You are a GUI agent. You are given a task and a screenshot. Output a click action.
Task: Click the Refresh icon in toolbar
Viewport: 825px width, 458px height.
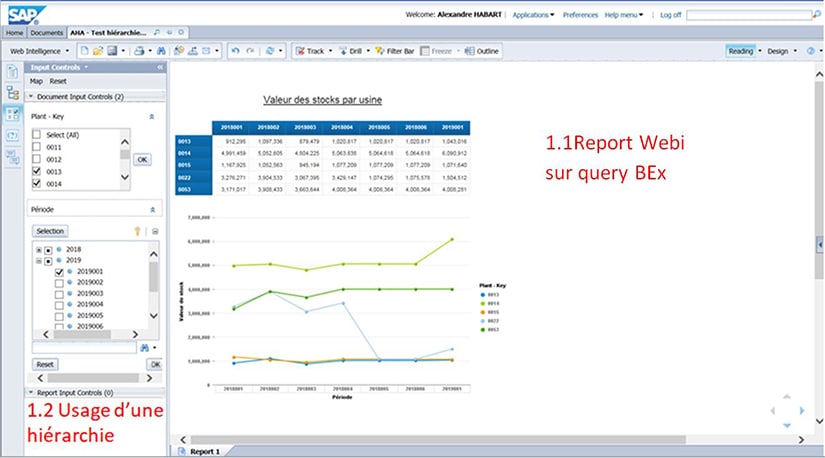point(269,51)
